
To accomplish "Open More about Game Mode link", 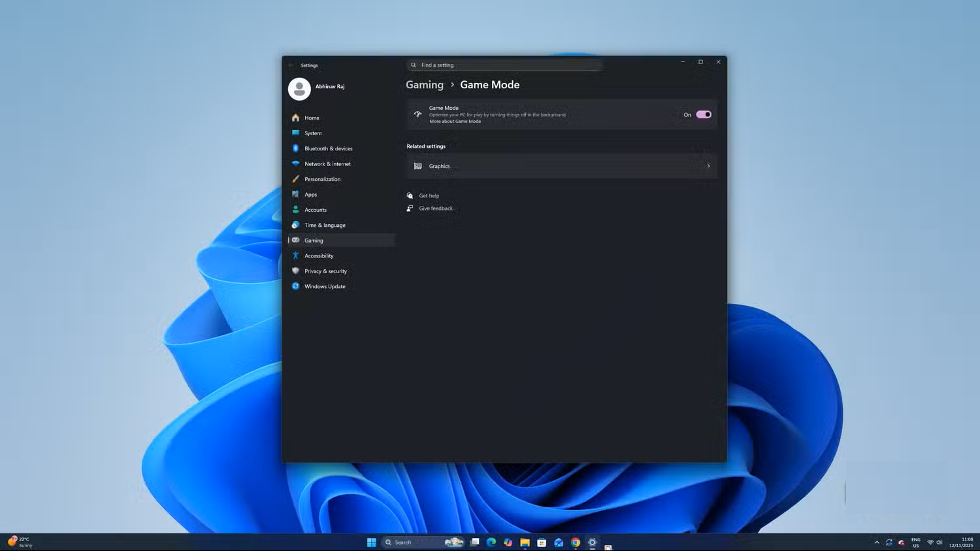I will coord(455,122).
